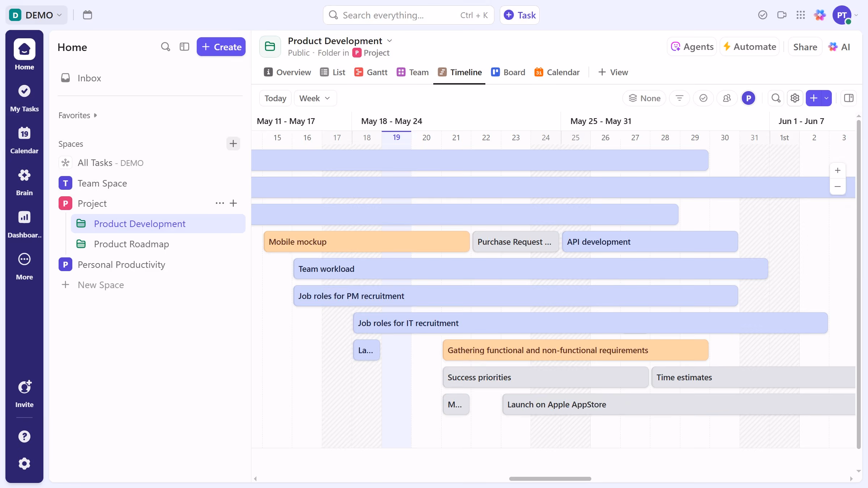Open the sidebar settings gear
The width and height of the screenshot is (868, 488).
tap(24, 463)
